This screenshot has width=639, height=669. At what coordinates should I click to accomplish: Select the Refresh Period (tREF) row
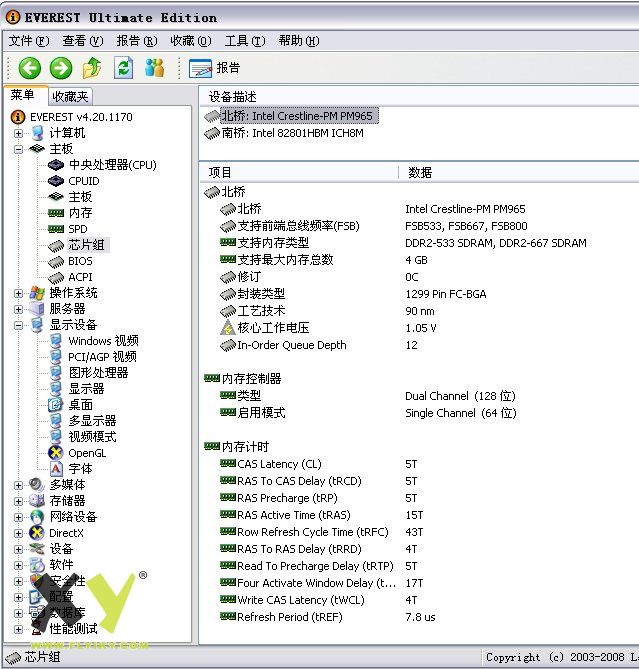point(328,617)
